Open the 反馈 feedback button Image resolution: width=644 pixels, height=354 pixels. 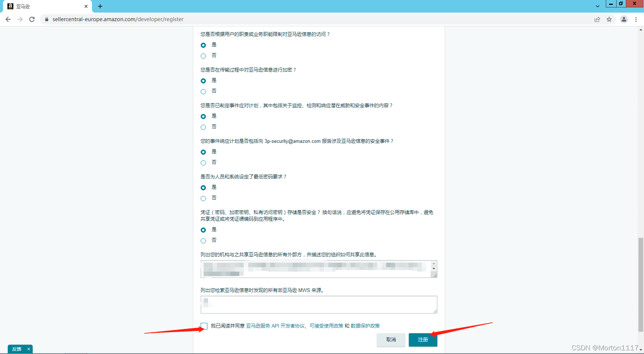[17, 349]
